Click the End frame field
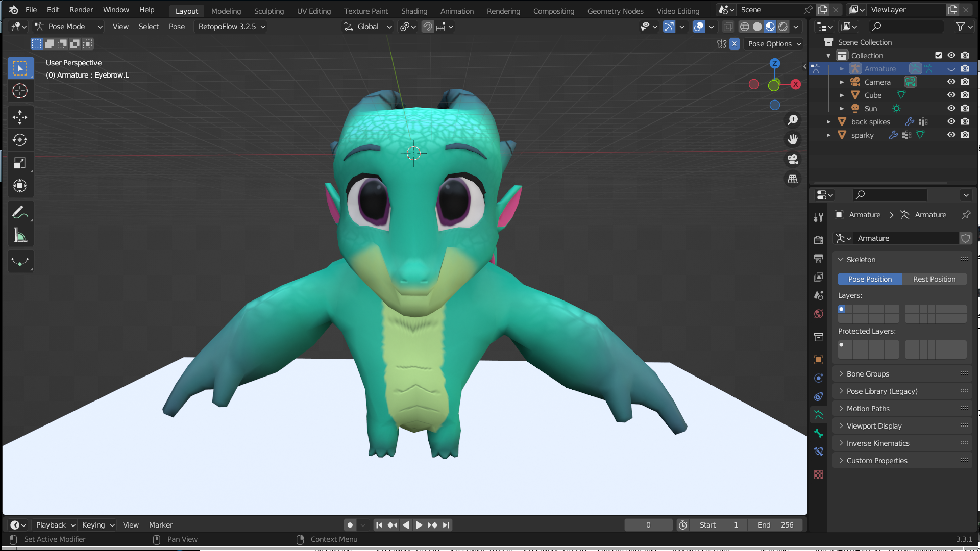The height and width of the screenshot is (551, 980). (x=775, y=525)
